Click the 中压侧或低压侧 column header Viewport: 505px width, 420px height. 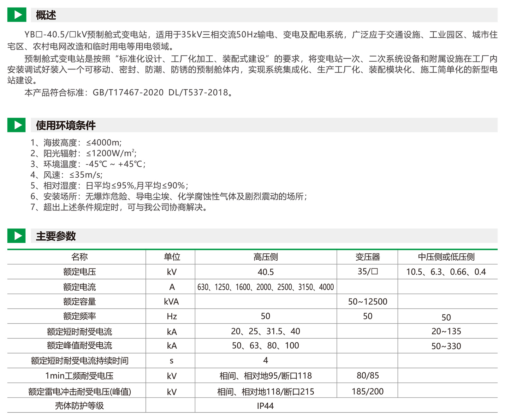(446, 257)
